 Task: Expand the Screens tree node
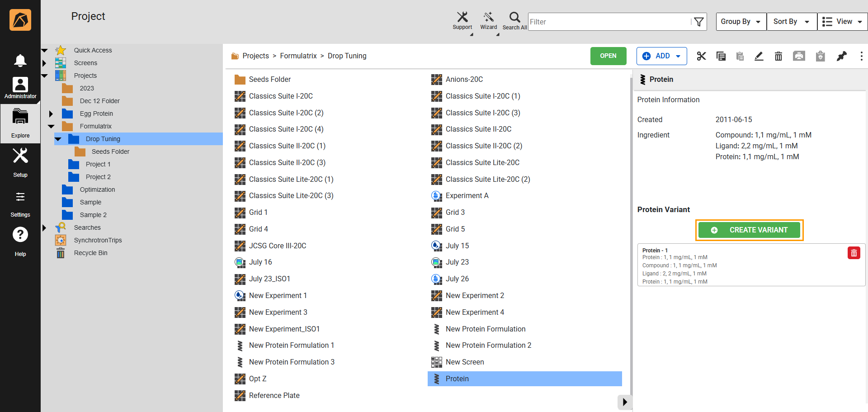[44, 63]
